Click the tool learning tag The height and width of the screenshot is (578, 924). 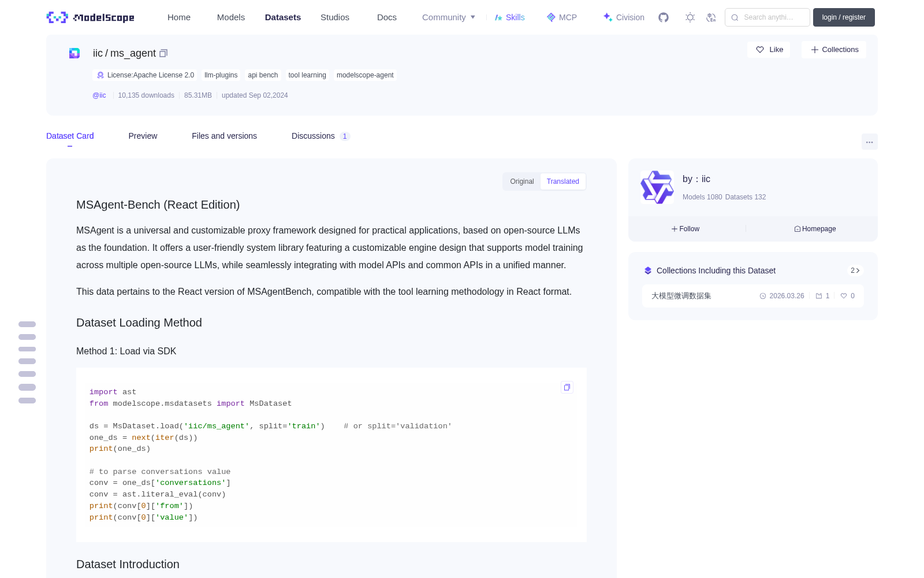tap(307, 75)
